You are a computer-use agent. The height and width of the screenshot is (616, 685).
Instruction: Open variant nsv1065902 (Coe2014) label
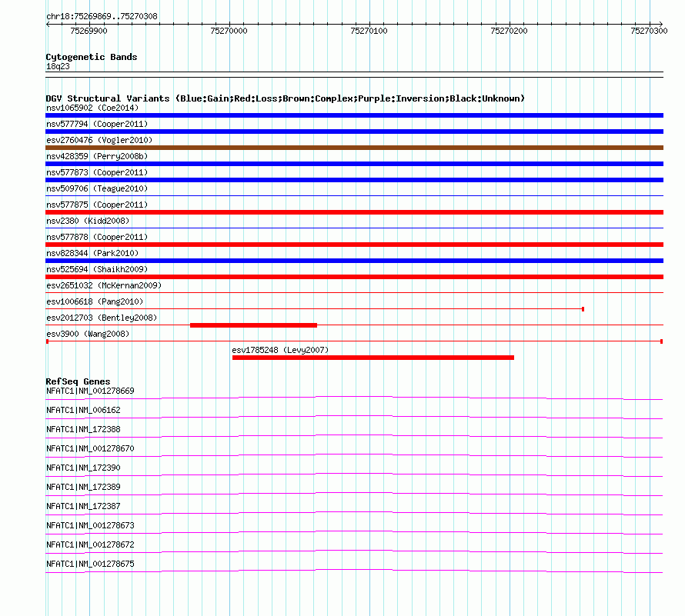point(92,108)
